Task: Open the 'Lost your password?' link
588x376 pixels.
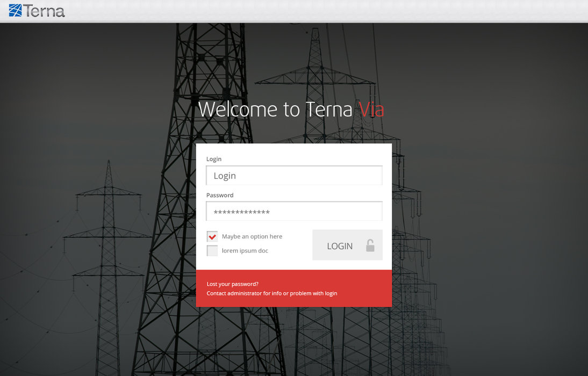Action: (232, 284)
